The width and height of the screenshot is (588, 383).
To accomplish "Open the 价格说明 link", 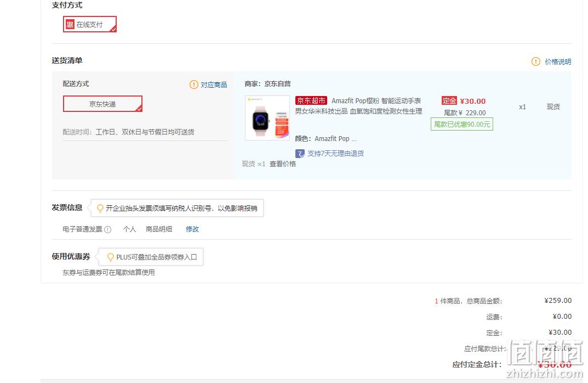I will tap(558, 61).
